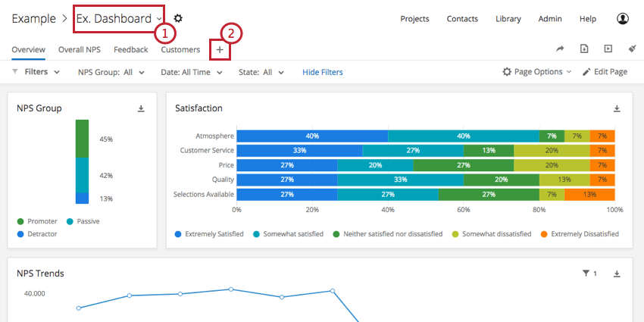Open the Projects menu
Viewport: 644px width, 322px height.
(x=414, y=19)
